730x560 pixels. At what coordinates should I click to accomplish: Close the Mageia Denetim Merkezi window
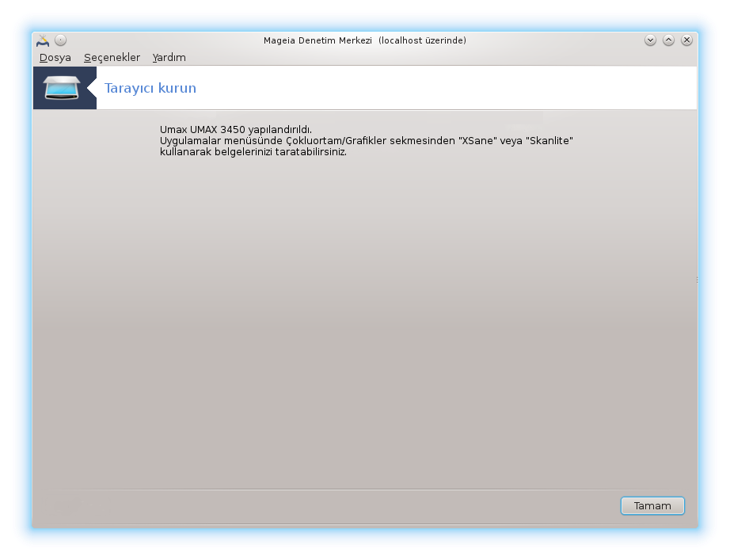pyautogui.click(x=686, y=40)
